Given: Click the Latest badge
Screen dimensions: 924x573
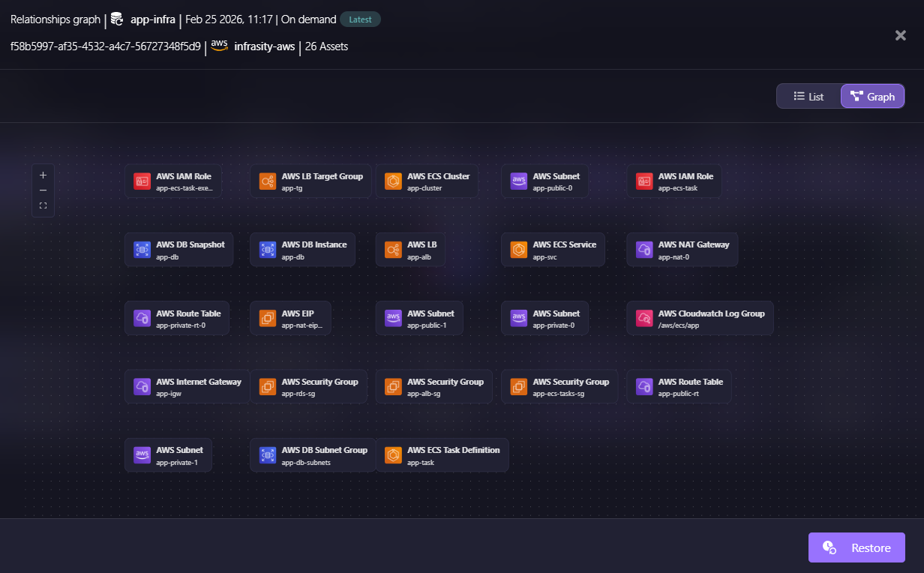Looking at the screenshot, I should tap(360, 19).
